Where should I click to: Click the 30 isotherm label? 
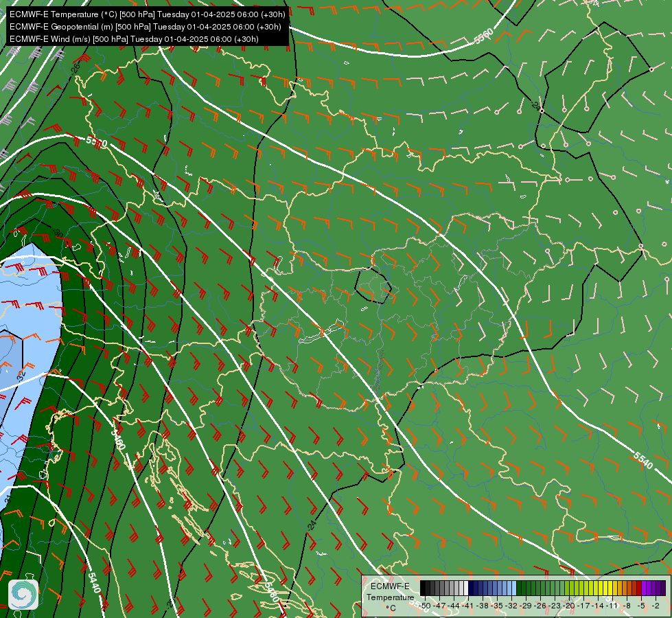(x=58, y=233)
